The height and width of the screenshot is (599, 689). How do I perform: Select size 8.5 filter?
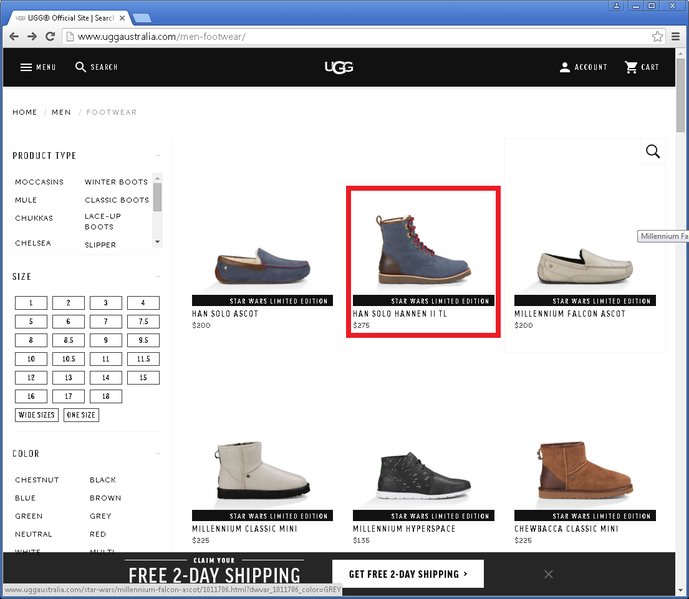68,340
